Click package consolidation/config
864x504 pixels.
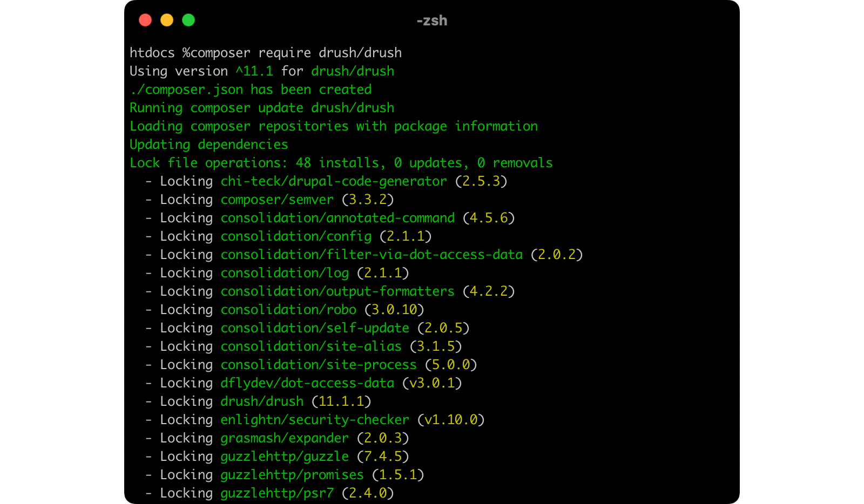[x=296, y=236]
